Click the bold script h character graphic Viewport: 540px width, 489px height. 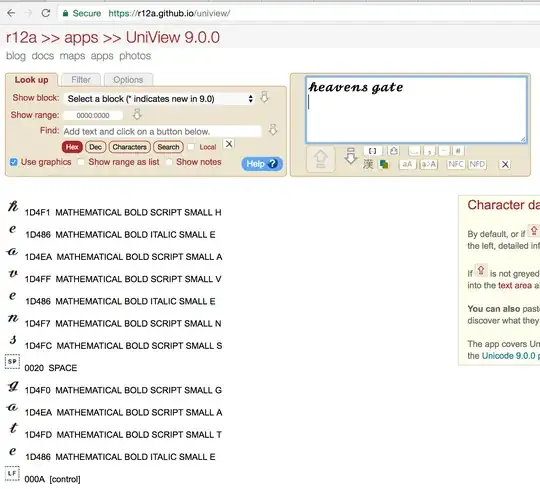(x=13, y=206)
